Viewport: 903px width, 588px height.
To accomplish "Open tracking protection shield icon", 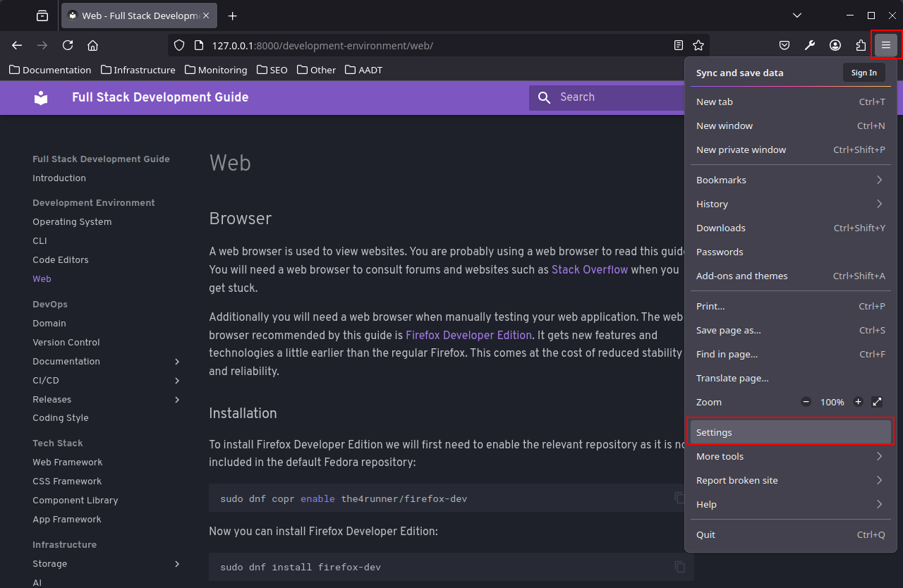I will pos(179,45).
